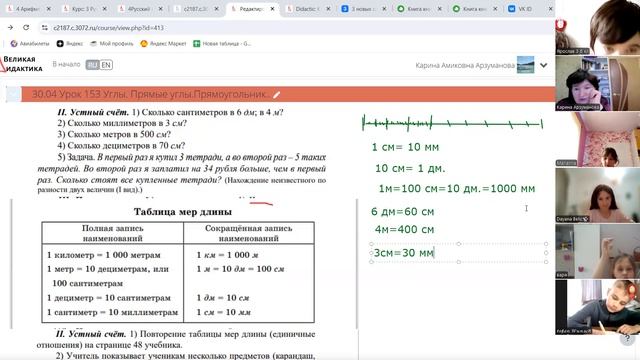Open the Яндекс Маркет bookmark
Viewport: 640px width, 360px height.
(163, 44)
